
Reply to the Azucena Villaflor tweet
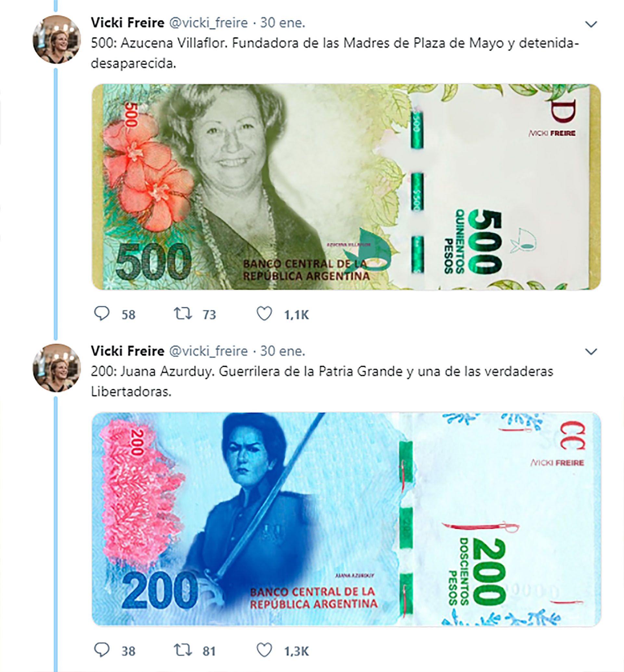coord(102,314)
